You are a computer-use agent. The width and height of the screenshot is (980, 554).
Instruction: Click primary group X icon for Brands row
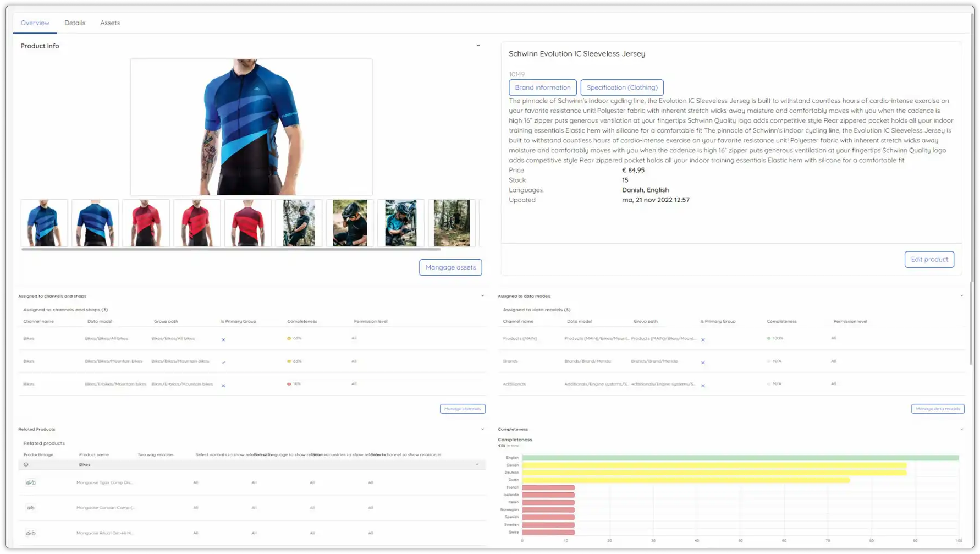click(x=703, y=363)
